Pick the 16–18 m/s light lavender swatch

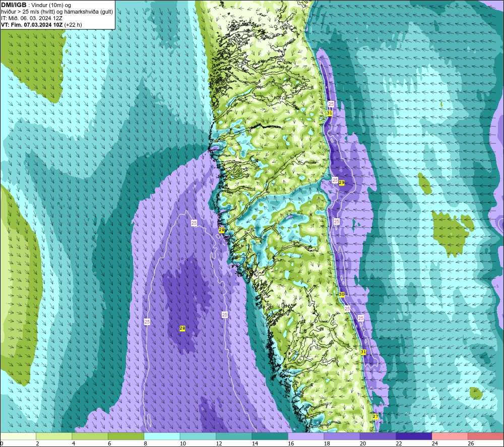(306, 436)
